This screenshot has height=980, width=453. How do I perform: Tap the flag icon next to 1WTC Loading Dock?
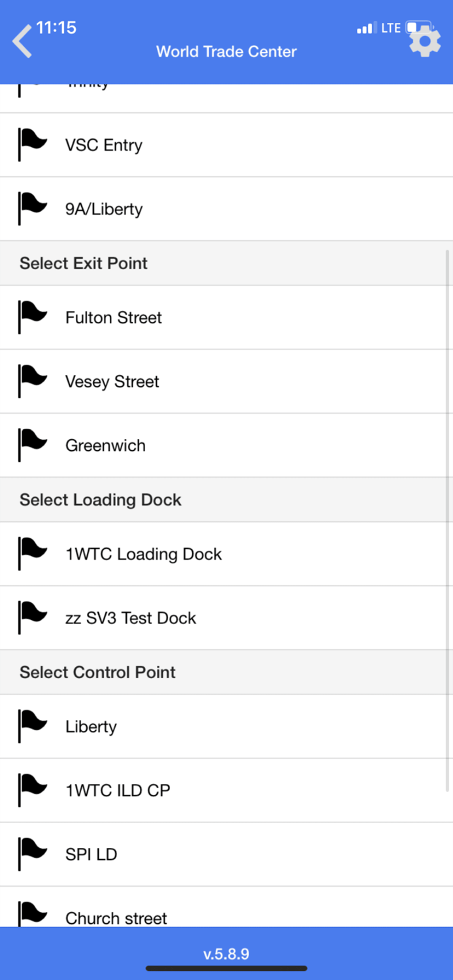click(x=33, y=553)
